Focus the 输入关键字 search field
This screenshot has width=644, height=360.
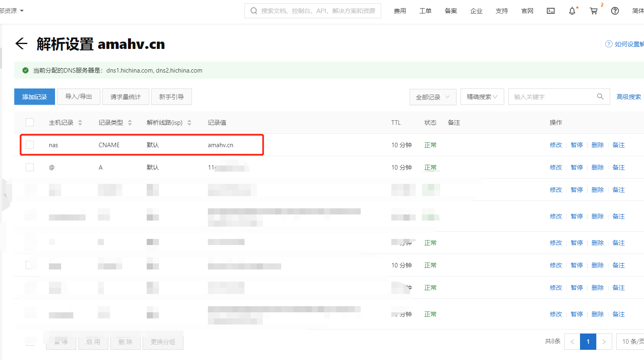559,97
